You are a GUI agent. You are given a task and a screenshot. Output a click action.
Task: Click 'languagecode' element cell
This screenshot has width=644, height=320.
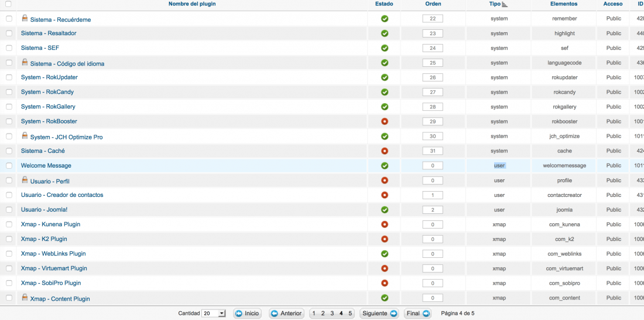(564, 63)
